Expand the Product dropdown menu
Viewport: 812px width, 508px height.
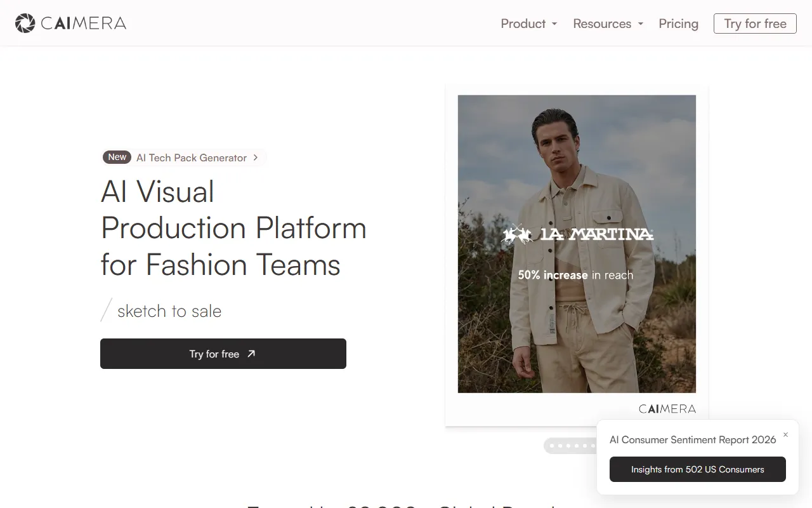pyautogui.click(x=529, y=23)
